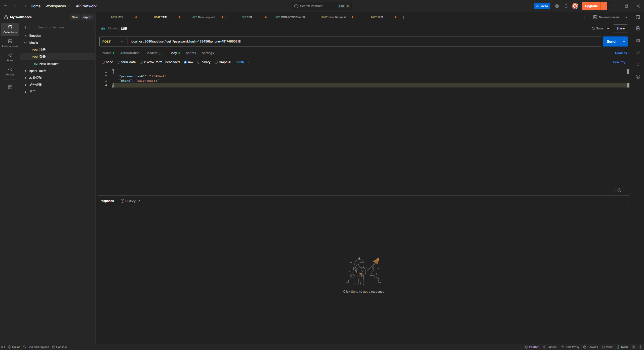
Task: Switch to the Headers (9) tab
Action: tap(154, 53)
